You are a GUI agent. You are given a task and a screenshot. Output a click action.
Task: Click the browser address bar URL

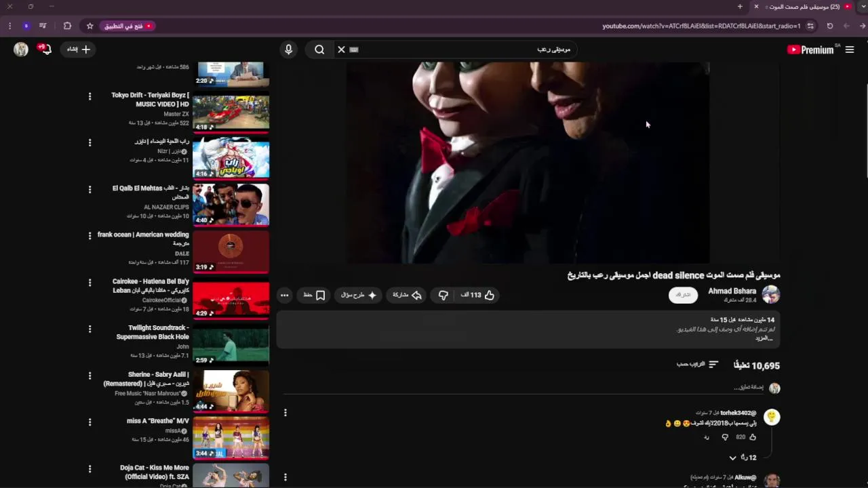(701, 26)
